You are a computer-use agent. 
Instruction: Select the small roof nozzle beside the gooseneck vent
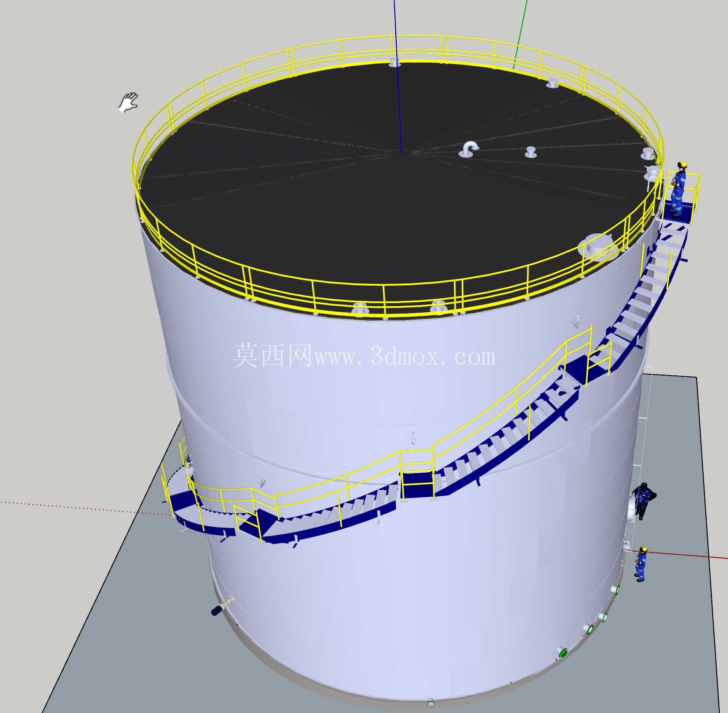(x=530, y=152)
